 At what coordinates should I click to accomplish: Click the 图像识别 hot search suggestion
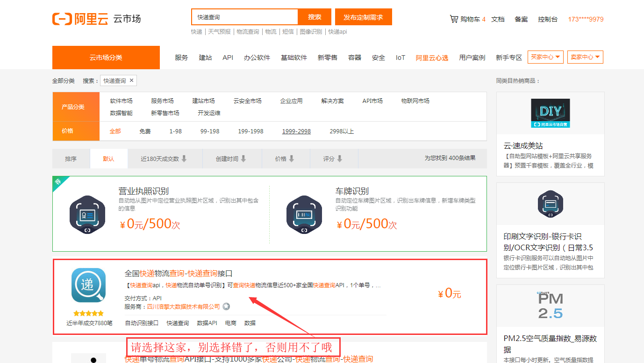click(311, 32)
